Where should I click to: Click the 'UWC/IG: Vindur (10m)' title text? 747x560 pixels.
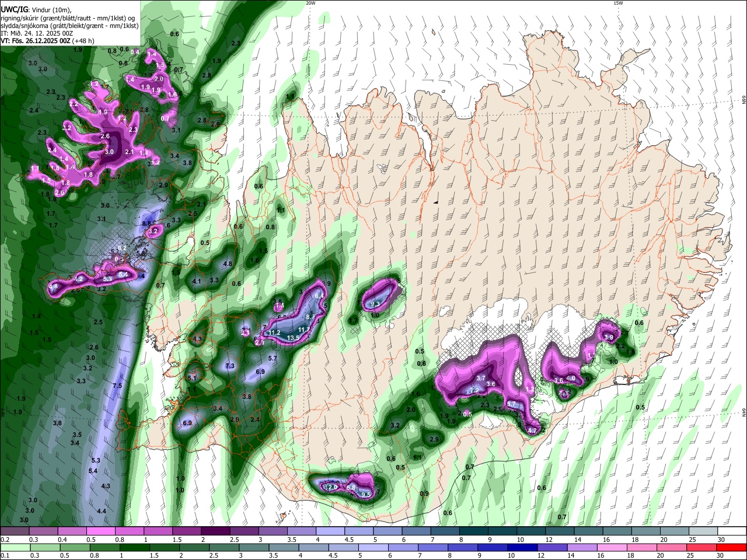click(36, 9)
